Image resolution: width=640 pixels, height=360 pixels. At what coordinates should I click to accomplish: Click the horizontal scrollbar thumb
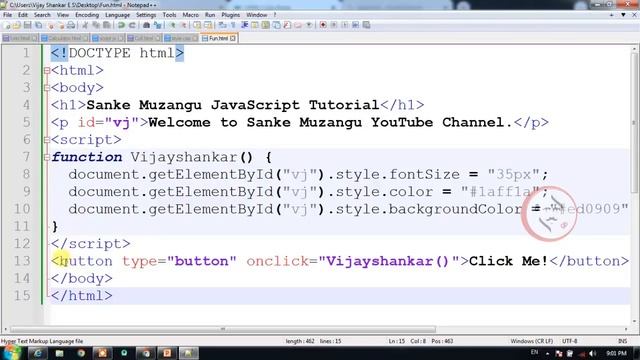(x=222, y=329)
